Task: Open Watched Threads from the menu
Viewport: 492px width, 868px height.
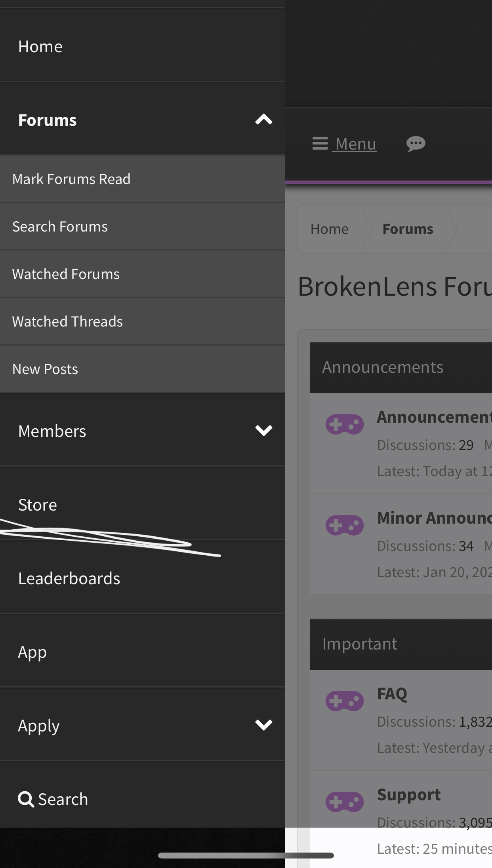Action: coord(143,321)
